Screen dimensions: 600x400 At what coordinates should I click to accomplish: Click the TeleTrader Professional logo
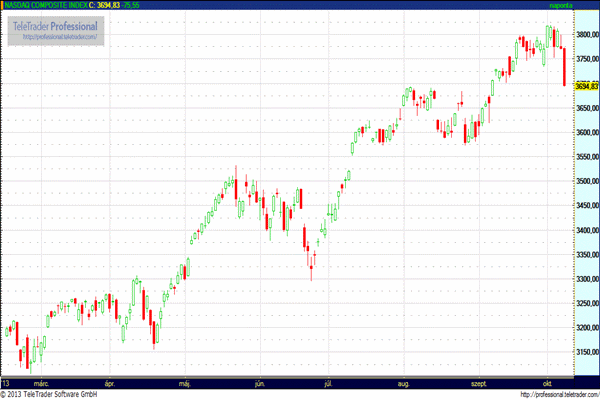pyautogui.click(x=55, y=24)
